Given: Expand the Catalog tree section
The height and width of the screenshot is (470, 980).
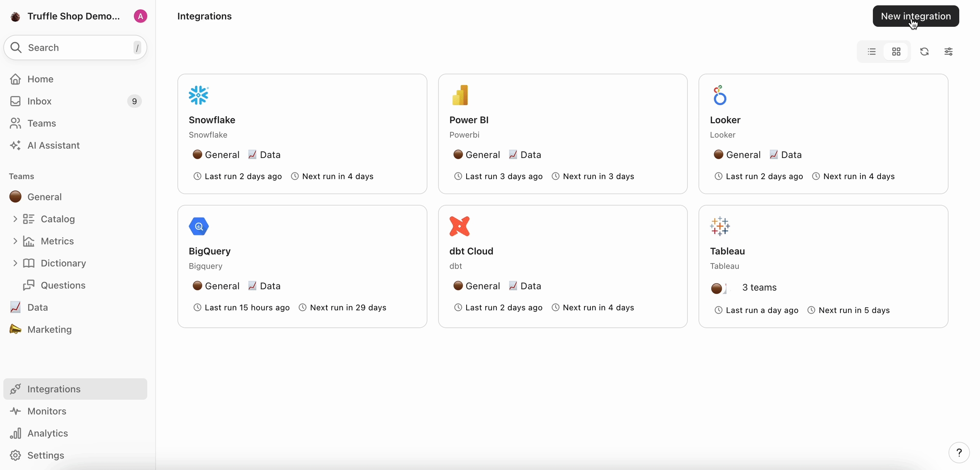Looking at the screenshot, I should [15, 219].
